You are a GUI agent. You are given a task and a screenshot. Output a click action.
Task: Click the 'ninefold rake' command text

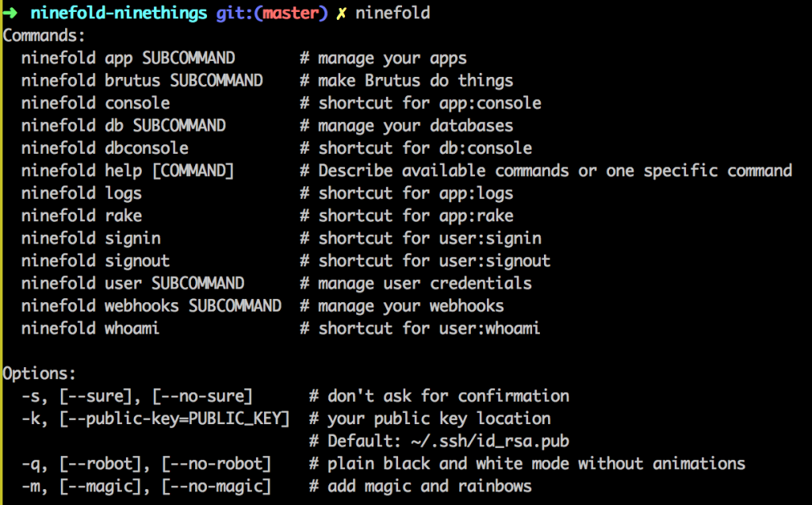click(x=81, y=216)
